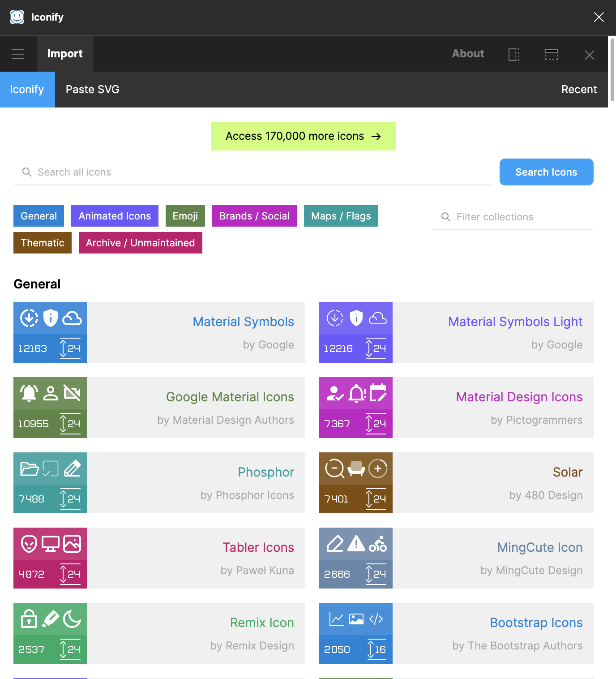Click the magnifier icon in Filter collections
The image size is (616, 679).
pos(446,217)
